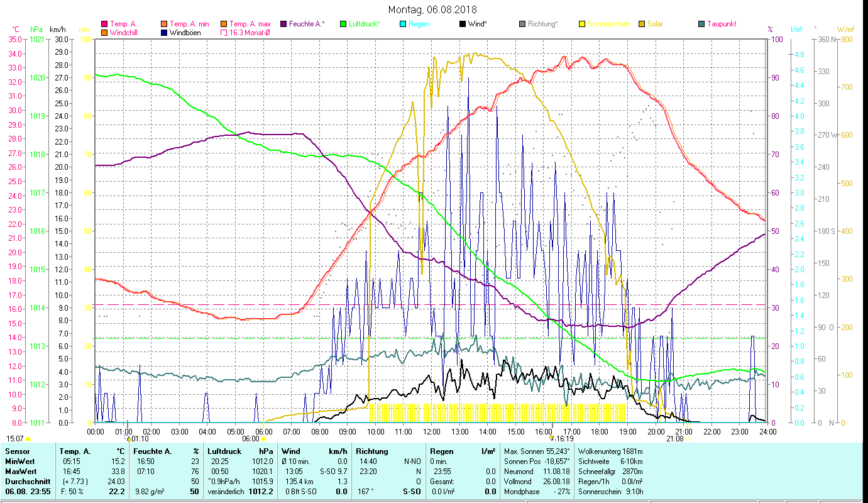Click the 16:19 marker below the time axis
The image size is (868, 503).
563,439
